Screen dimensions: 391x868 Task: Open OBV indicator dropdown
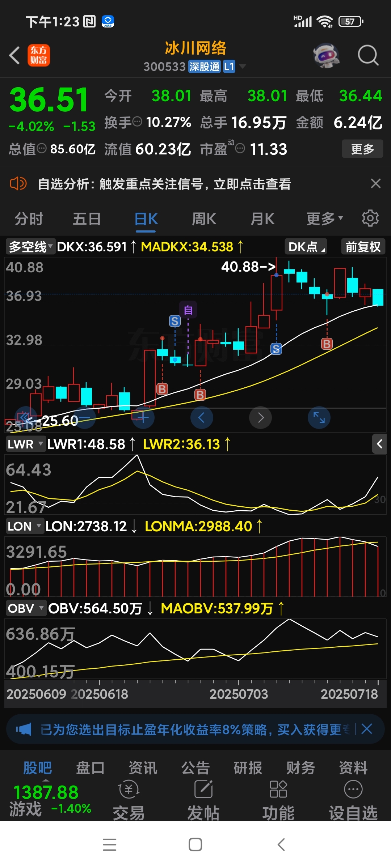pos(26,608)
